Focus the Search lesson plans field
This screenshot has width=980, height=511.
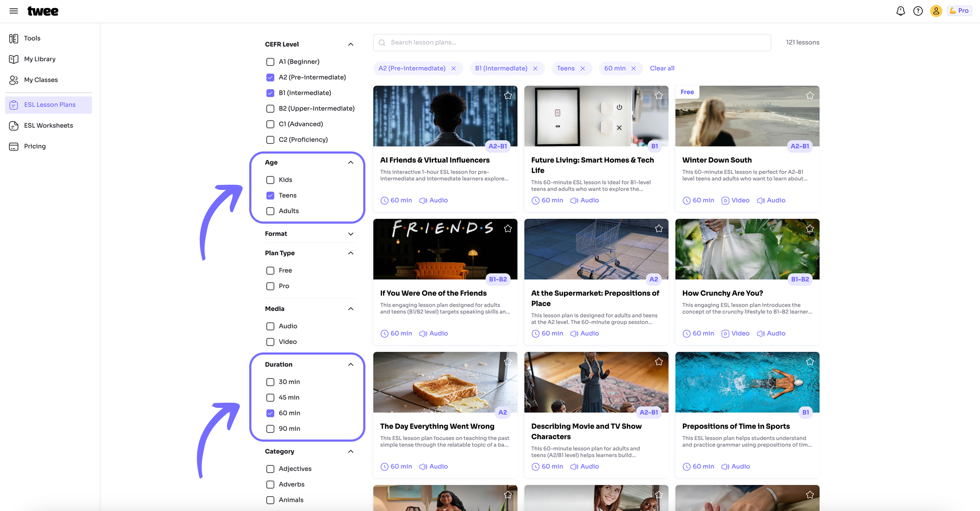572,42
